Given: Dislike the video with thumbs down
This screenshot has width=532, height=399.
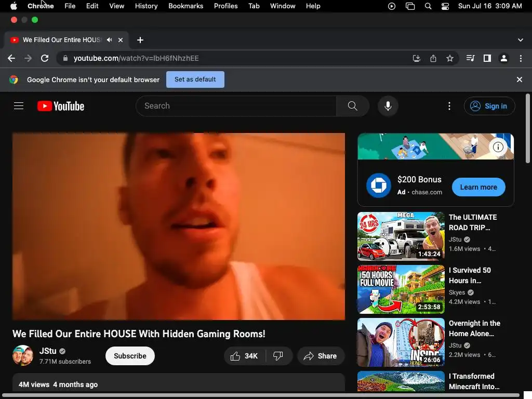Looking at the screenshot, I should click(278, 356).
